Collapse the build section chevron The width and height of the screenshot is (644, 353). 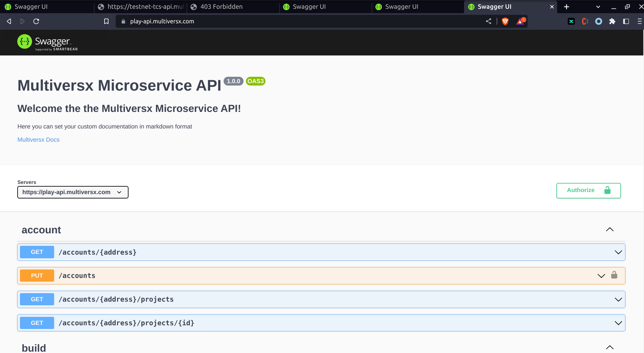[x=610, y=348]
